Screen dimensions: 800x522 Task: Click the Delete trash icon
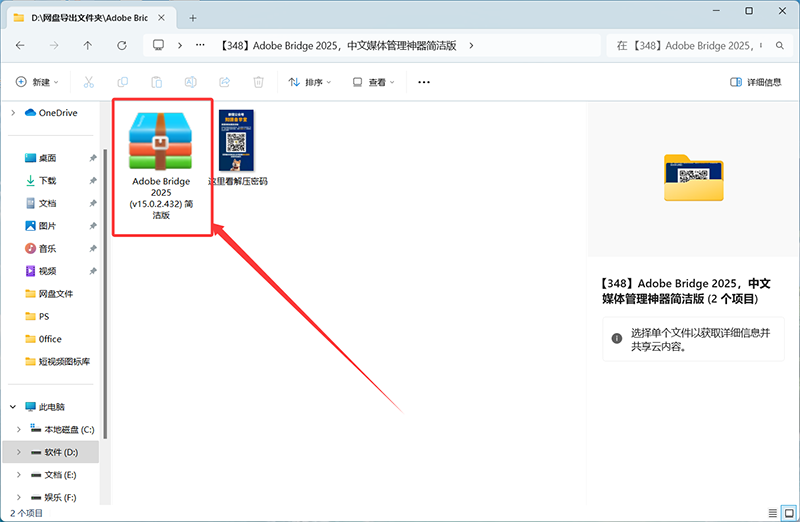(259, 82)
